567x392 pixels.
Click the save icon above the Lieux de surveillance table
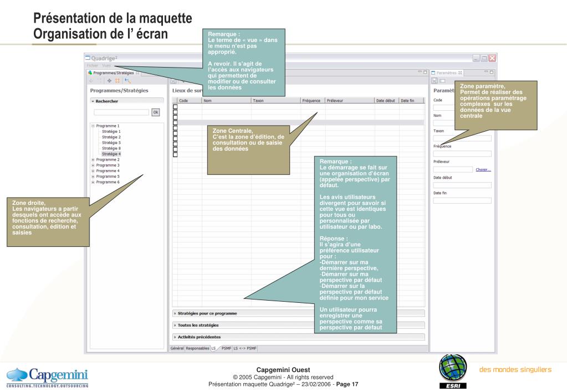point(173,81)
